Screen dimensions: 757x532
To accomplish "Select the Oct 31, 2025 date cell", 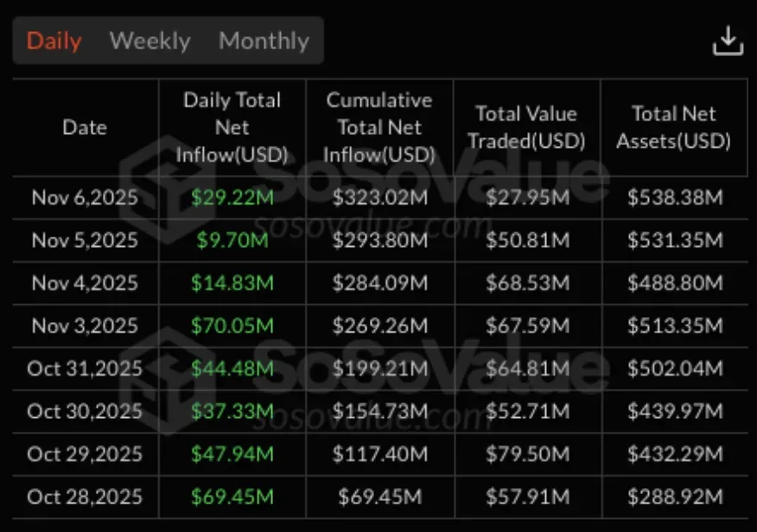I will tap(85, 369).
